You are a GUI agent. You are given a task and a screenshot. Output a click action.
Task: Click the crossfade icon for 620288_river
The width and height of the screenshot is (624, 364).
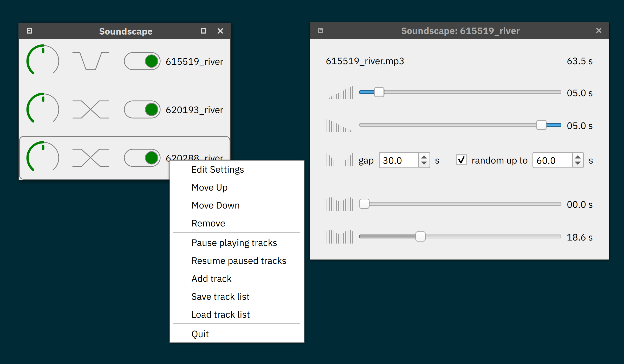point(90,158)
